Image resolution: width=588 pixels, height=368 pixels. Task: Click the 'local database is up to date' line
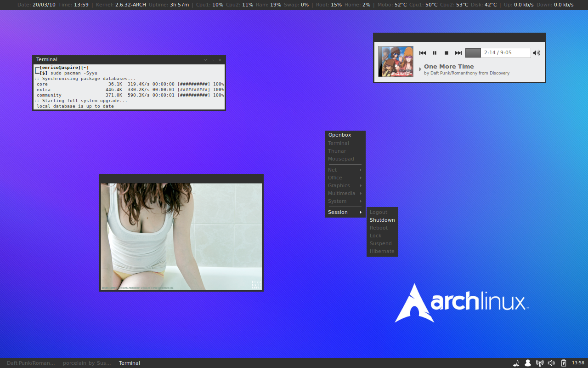point(75,106)
